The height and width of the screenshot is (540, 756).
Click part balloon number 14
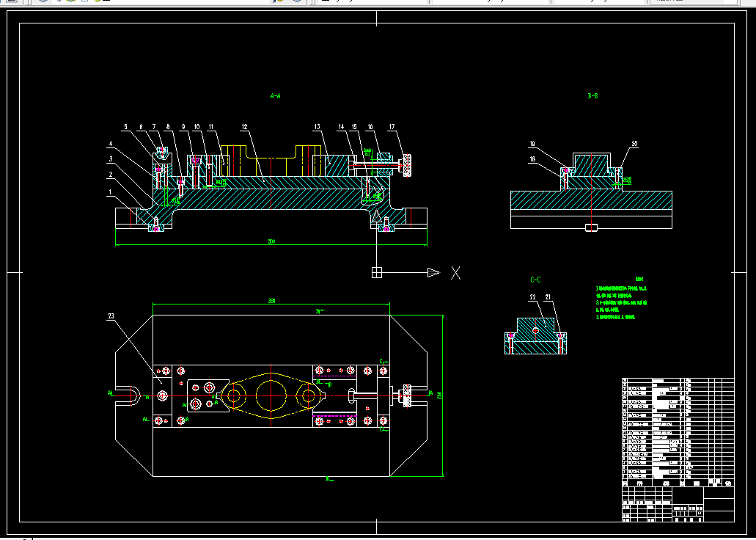(x=342, y=128)
